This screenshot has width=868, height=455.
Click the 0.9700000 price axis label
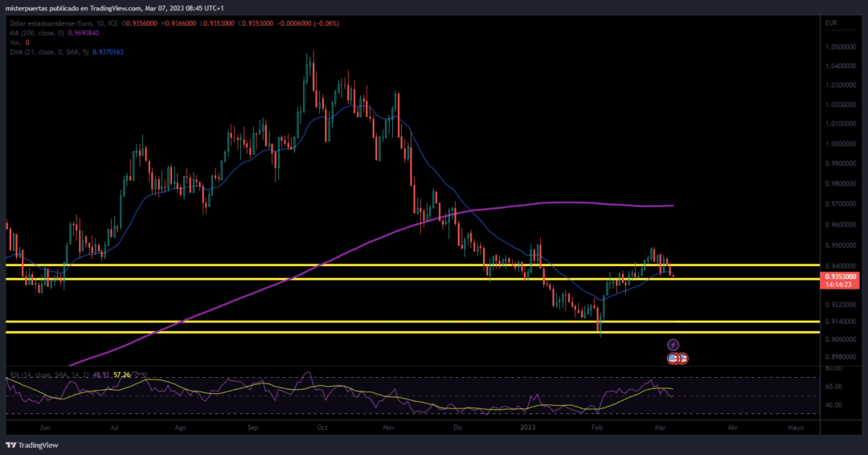coord(841,204)
